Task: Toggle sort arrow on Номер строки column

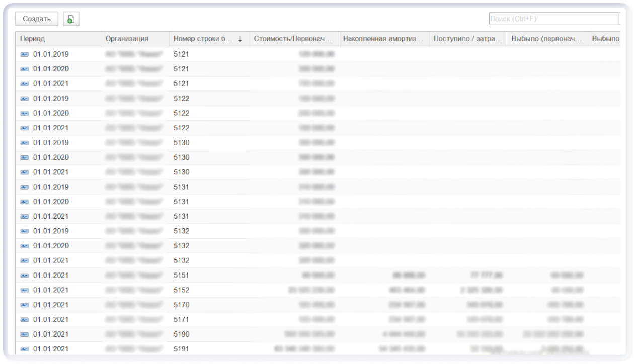Action: (x=240, y=39)
